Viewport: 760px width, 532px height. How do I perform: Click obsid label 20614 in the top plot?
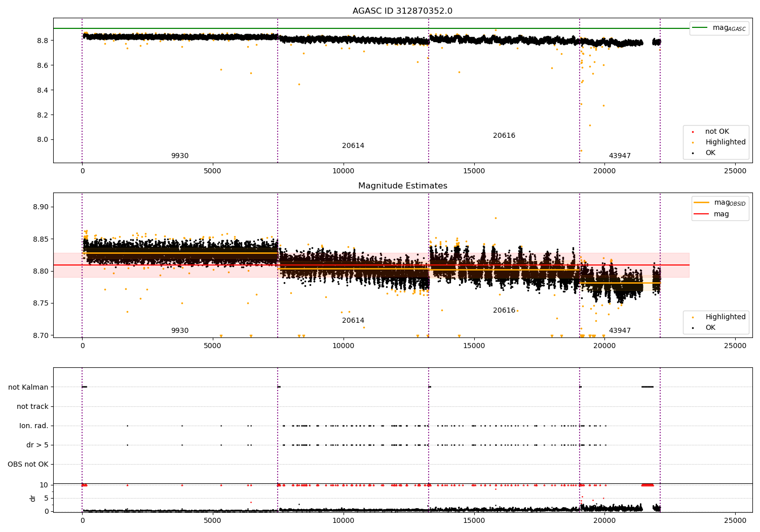pos(353,146)
